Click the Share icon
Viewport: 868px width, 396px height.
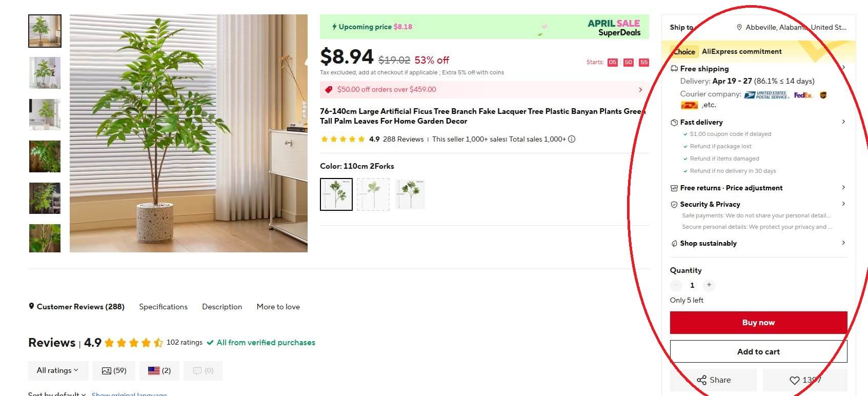click(701, 380)
